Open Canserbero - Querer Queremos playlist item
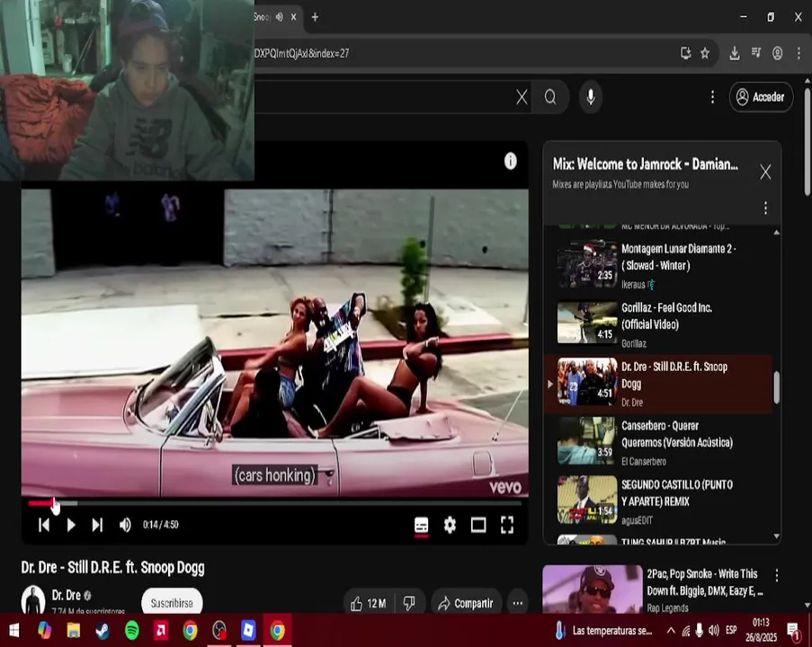812x647 pixels. pos(657,442)
